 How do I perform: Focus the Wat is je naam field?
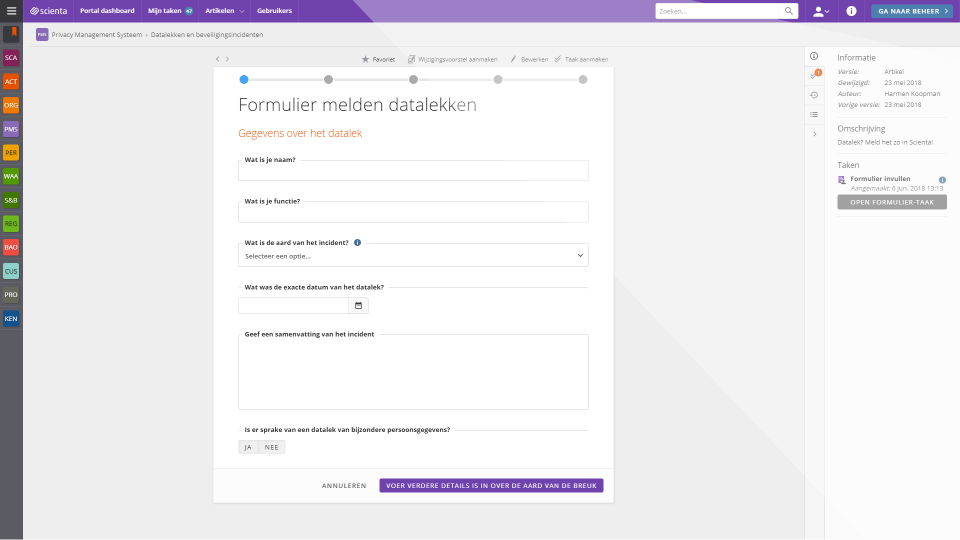point(413,170)
